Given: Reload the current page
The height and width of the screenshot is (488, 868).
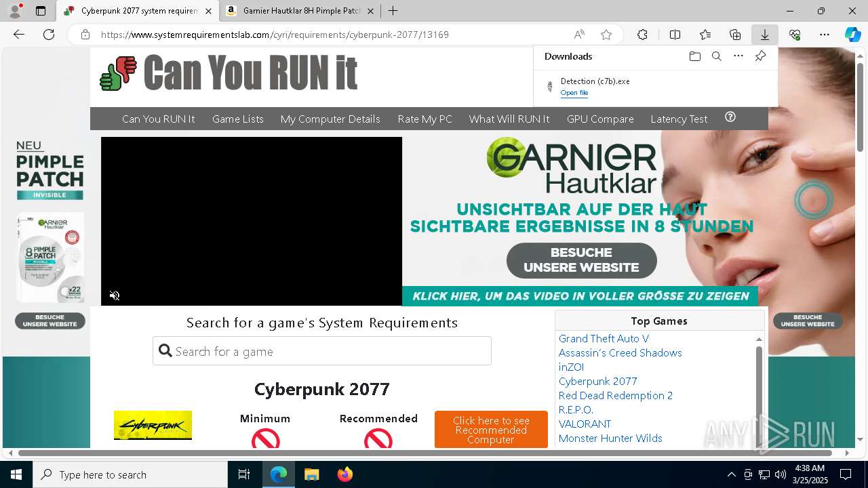Looking at the screenshot, I should 49,35.
